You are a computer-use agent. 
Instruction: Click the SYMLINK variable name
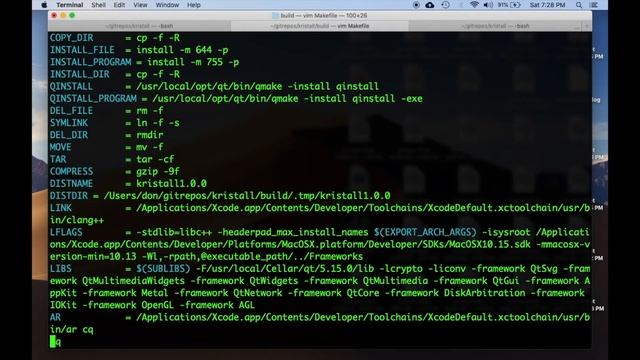coord(69,123)
